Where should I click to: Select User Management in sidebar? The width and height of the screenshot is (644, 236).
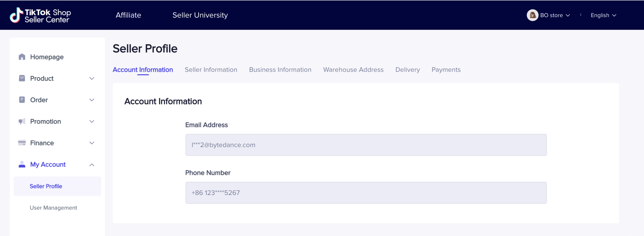(53, 208)
